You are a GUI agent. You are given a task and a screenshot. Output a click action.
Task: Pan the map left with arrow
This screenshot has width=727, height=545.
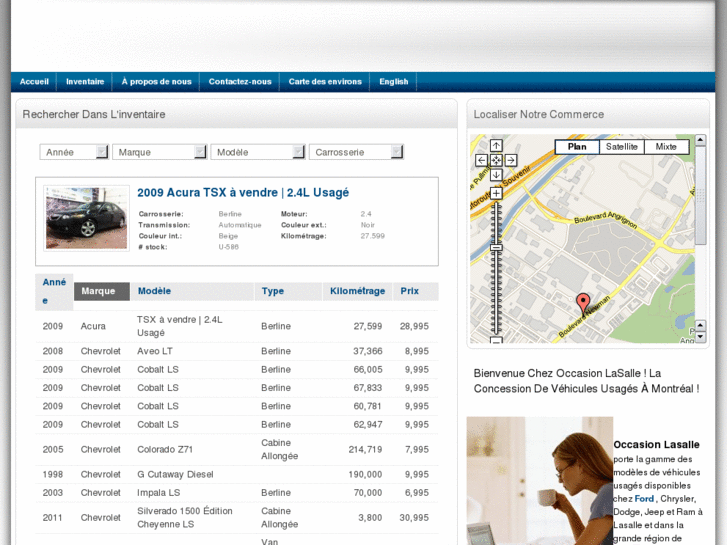(x=482, y=160)
